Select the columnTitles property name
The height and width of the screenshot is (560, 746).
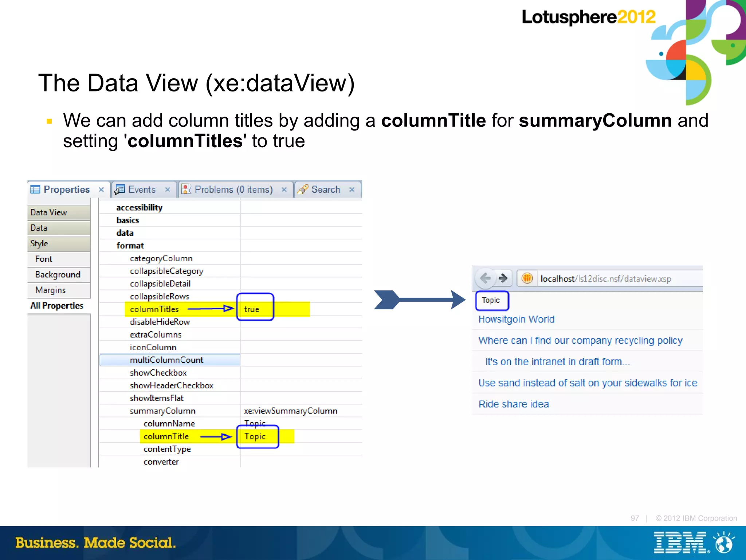[154, 309]
